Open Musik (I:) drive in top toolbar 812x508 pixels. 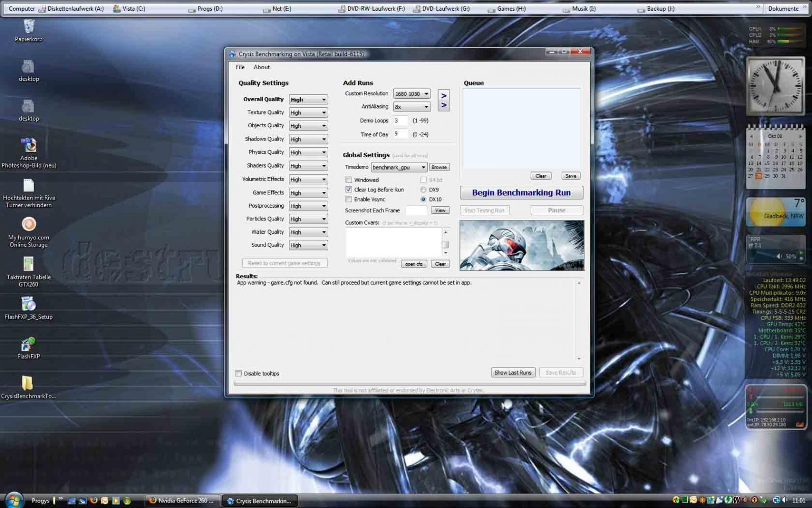point(579,9)
